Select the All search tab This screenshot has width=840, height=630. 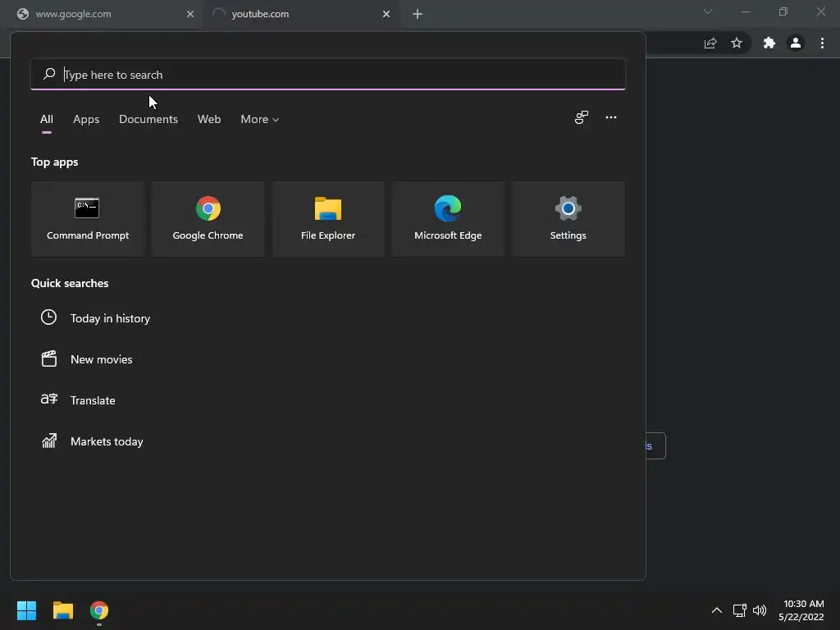[x=47, y=120]
